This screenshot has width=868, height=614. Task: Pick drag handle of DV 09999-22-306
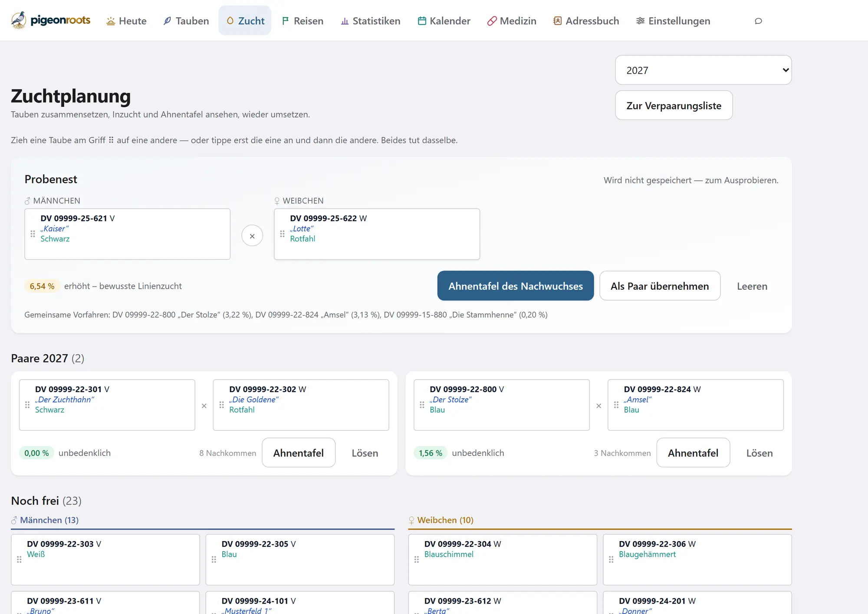pos(611,560)
